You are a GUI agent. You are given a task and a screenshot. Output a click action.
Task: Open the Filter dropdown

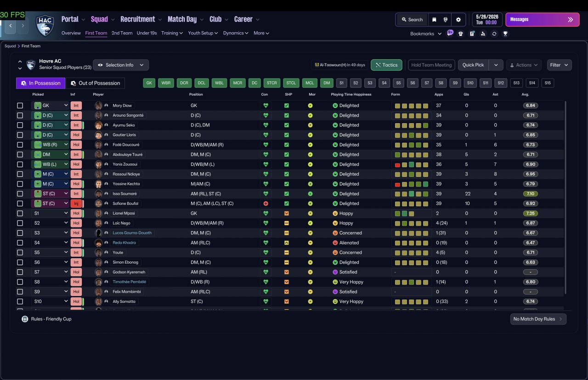point(560,65)
